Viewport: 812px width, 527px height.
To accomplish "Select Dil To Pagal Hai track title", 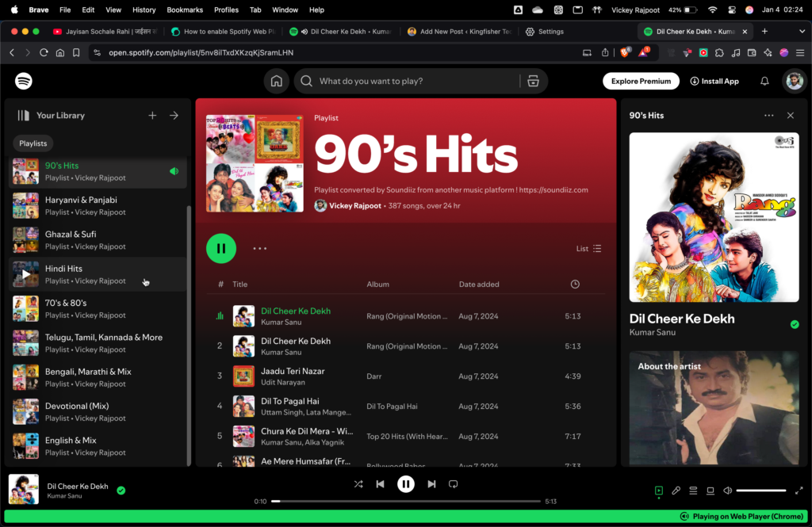I will pyautogui.click(x=290, y=401).
